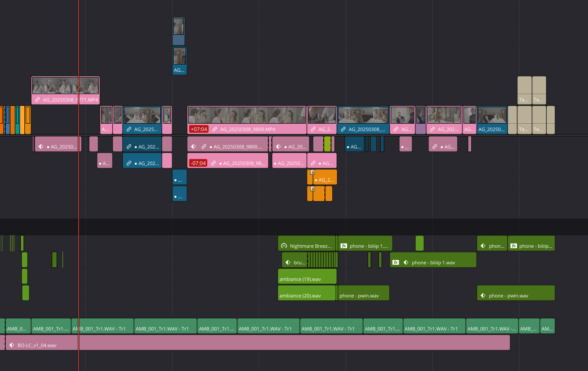Click link icon on AG_20250308_9800.MP4 video clip
The width and height of the screenshot is (588, 371).
tap(215, 129)
